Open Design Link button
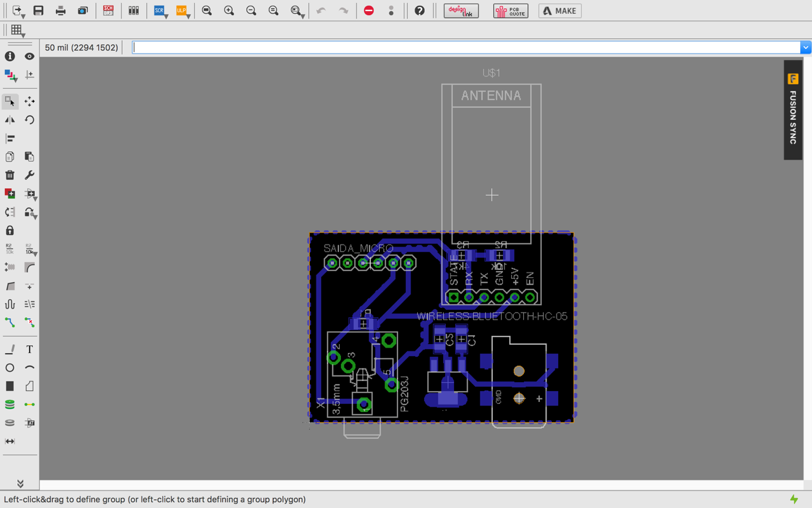The height and width of the screenshot is (508, 812). tap(461, 10)
